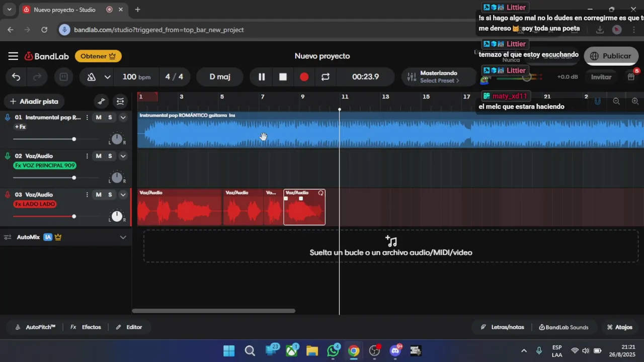Click bar 9 on timeline ruler
The image size is (644, 362).
[x=302, y=97]
